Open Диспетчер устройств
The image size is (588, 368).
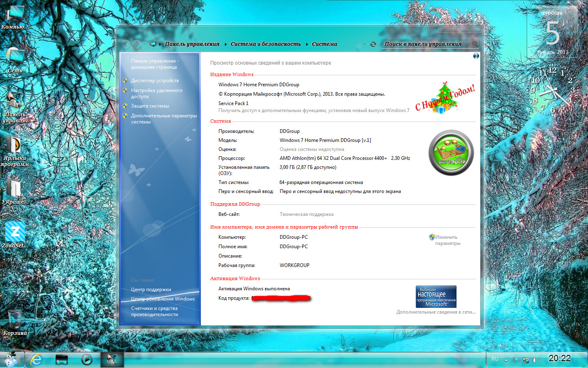pos(155,81)
